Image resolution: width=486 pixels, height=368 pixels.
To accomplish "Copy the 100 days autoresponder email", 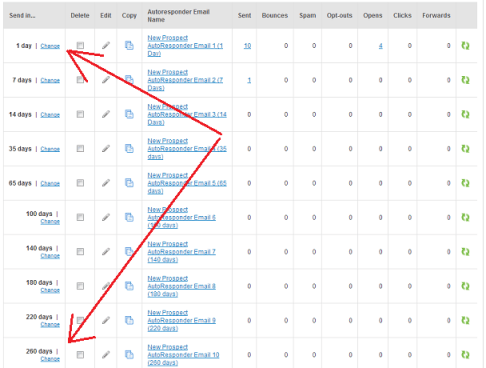I will 129,217.
